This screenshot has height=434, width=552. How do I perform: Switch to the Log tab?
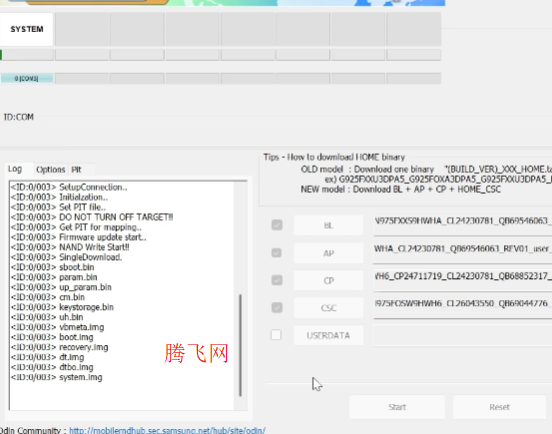[x=15, y=169]
